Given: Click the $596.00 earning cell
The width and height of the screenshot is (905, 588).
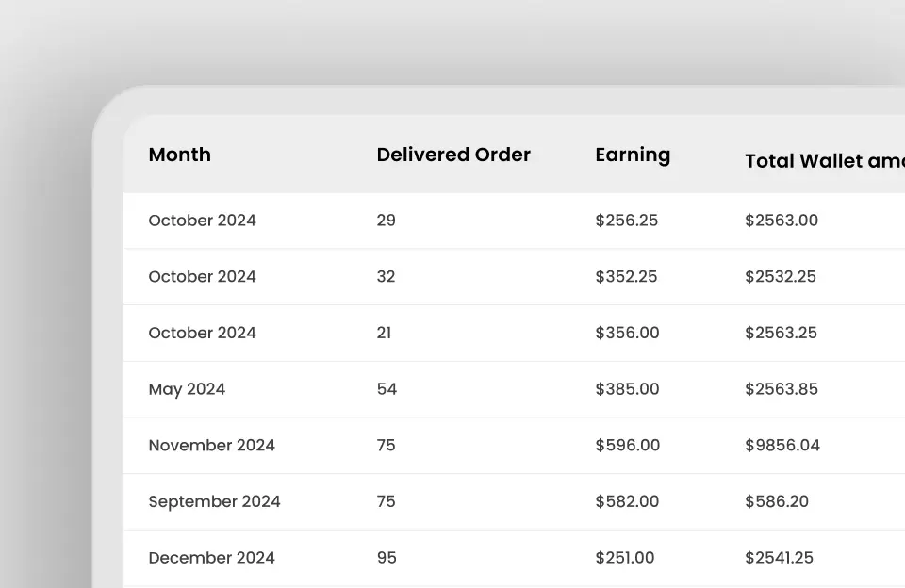Looking at the screenshot, I should click(628, 446).
